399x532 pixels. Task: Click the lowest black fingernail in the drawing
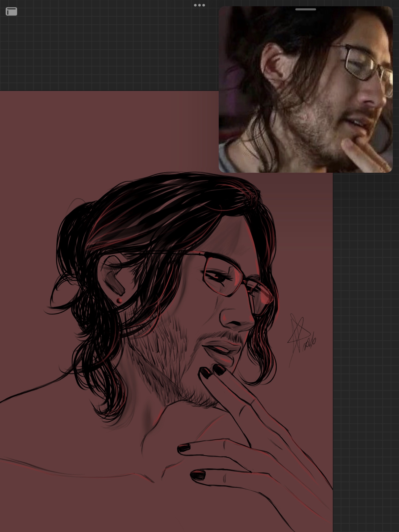click(x=198, y=475)
